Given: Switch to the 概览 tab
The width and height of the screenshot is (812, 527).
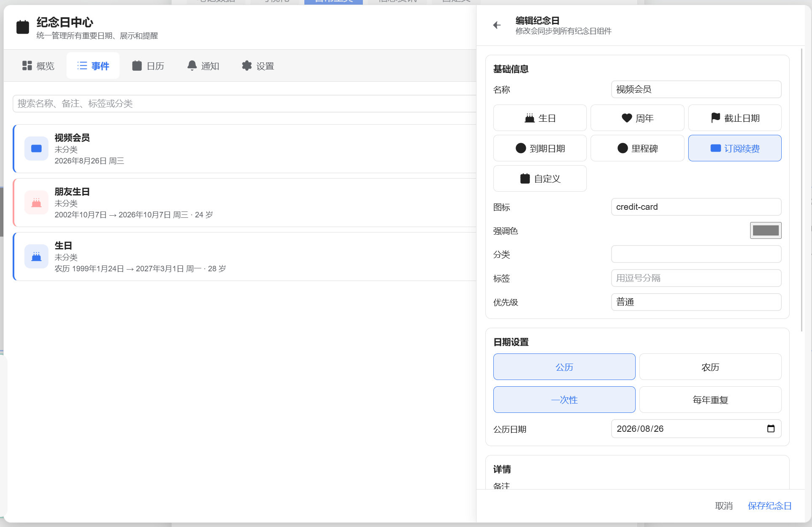Looking at the screenshot, I should [38, 66].
